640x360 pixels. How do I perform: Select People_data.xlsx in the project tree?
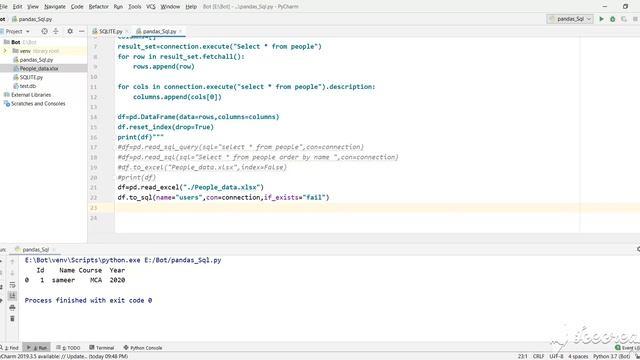click(x=39, y=69)
